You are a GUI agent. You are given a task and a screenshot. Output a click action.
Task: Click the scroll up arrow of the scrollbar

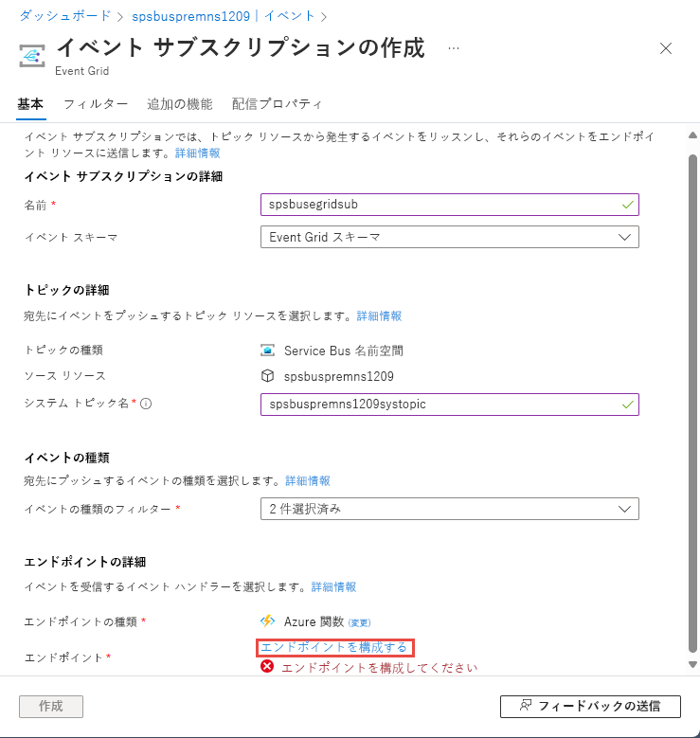point(692,135)
